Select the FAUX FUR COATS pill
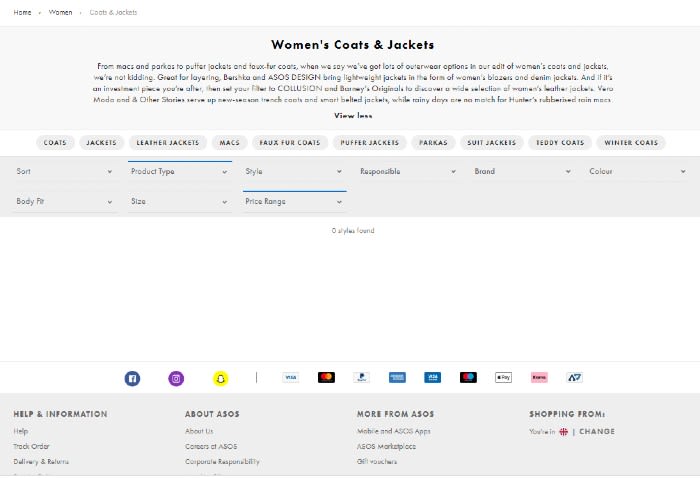The height and width of the screenshot is (478, 700). coord(290,143)
